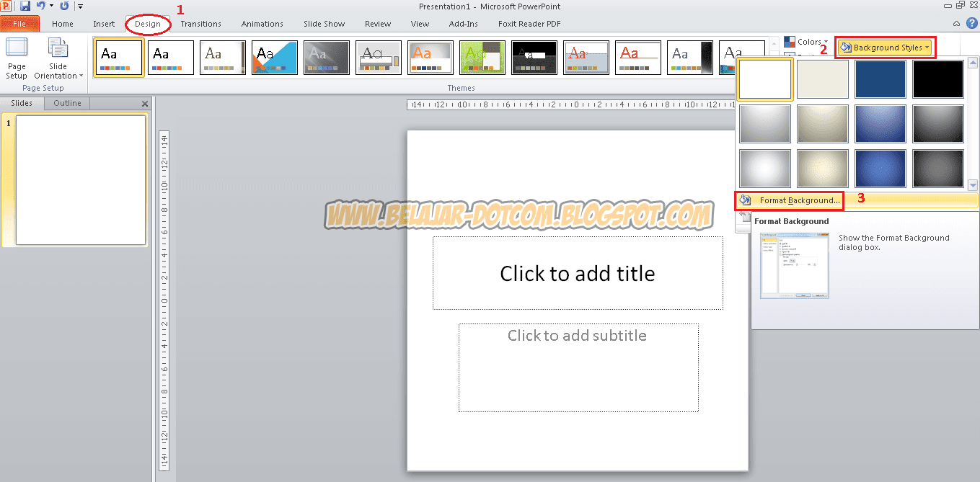Apply the outlined Aa Apothecary-style theme
The height and width of the screenshot is (482, 980).
(379, 58)
